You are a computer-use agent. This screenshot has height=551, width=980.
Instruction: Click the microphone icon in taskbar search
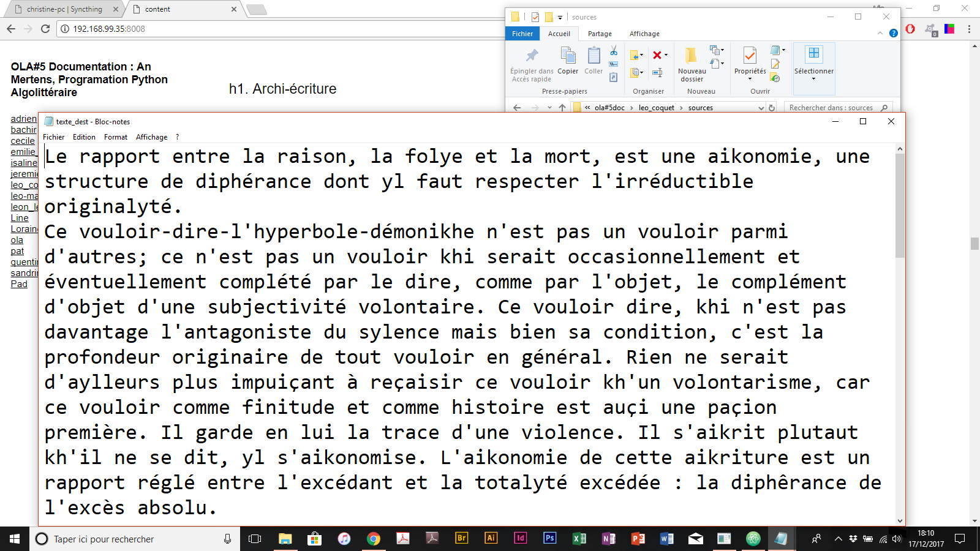227,539
